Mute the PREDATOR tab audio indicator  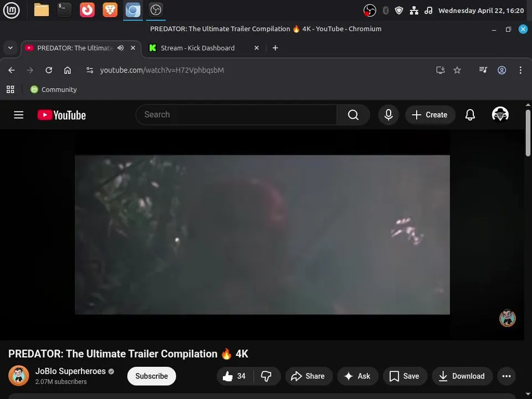(x=120, y=48)
